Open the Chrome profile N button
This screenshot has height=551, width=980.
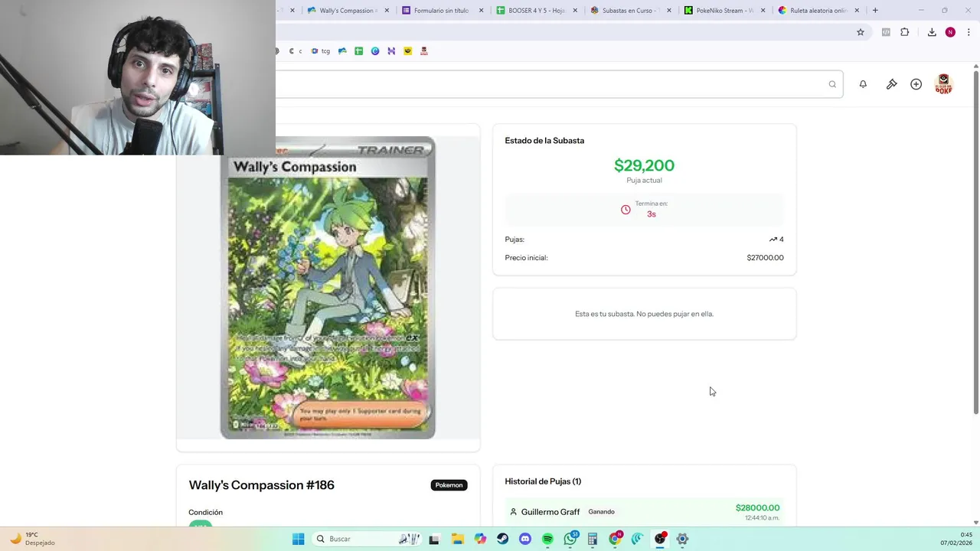[x=950, y=32]
